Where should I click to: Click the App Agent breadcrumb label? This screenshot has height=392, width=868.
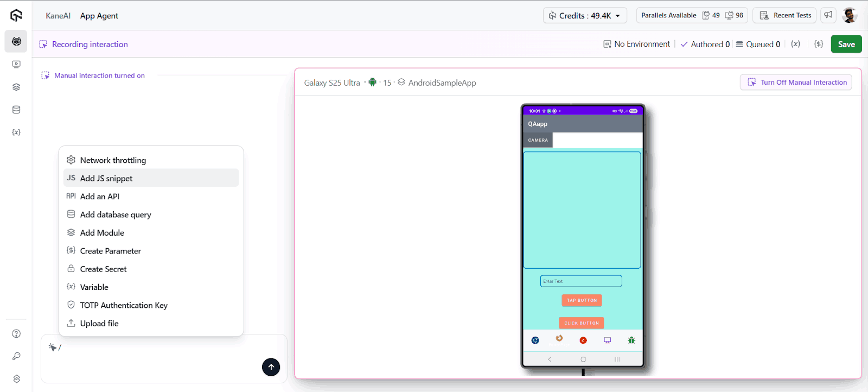99,16
